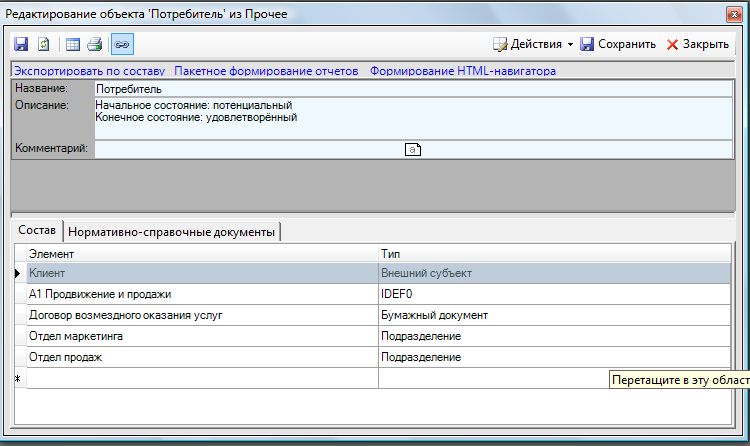Open Пакетное формирование отчетов link
750x446 pixels.
(266, 71)
